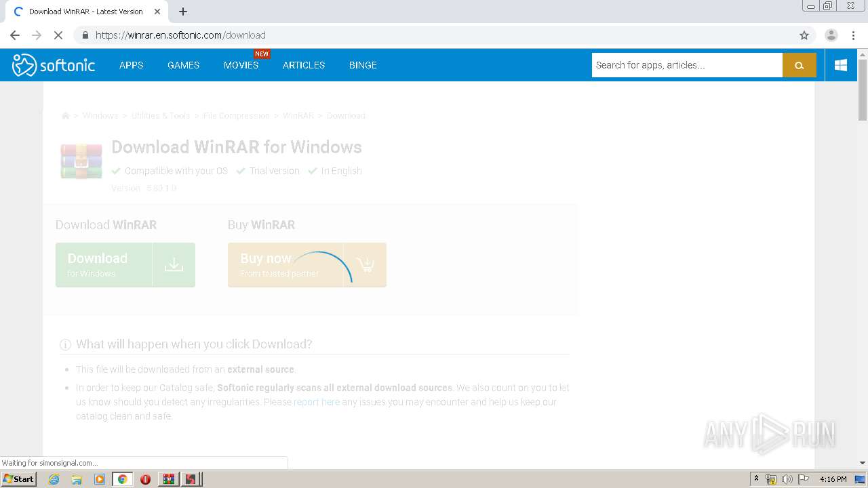Follow the report here link
The width and height of the screenshot is (868, 488).
pyautogui.click(x=317, y=402)
